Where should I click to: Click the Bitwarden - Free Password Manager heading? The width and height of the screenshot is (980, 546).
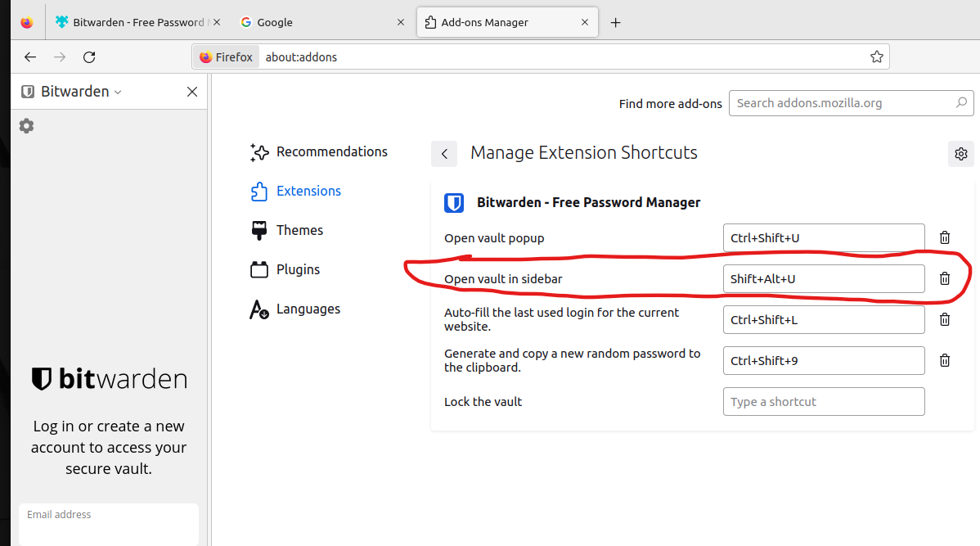point(588,203)
